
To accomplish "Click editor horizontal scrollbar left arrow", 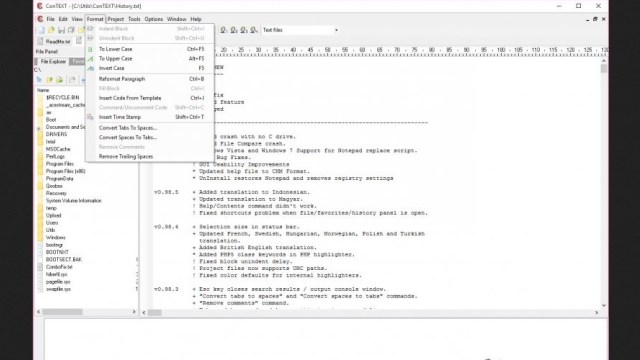I will pos(144,312).
